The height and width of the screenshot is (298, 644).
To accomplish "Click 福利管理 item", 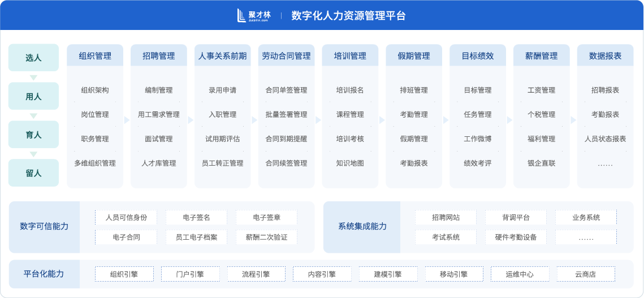I will click(541, 139).
